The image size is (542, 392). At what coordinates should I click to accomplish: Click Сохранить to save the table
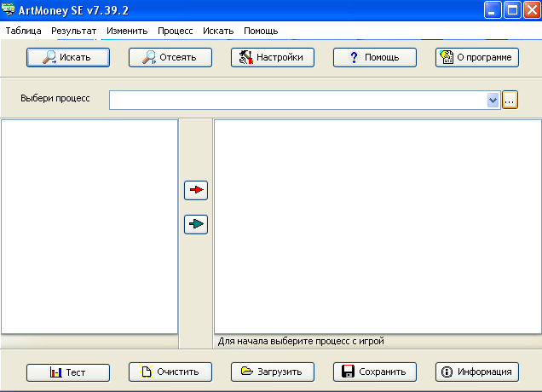point(375,372)
